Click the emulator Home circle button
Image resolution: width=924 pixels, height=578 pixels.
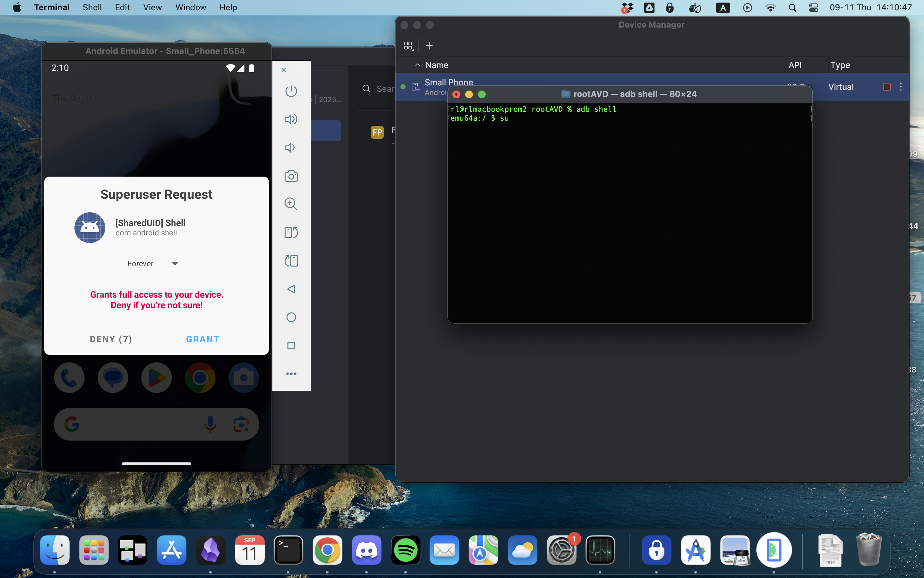(291, 317)
